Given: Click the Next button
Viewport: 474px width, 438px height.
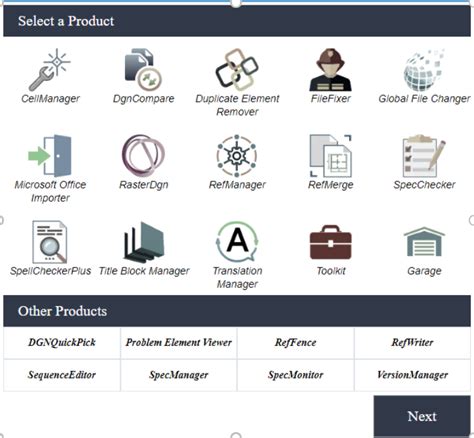Looking at the screenshot, I should pyautogui.click(x=422, y=416).
